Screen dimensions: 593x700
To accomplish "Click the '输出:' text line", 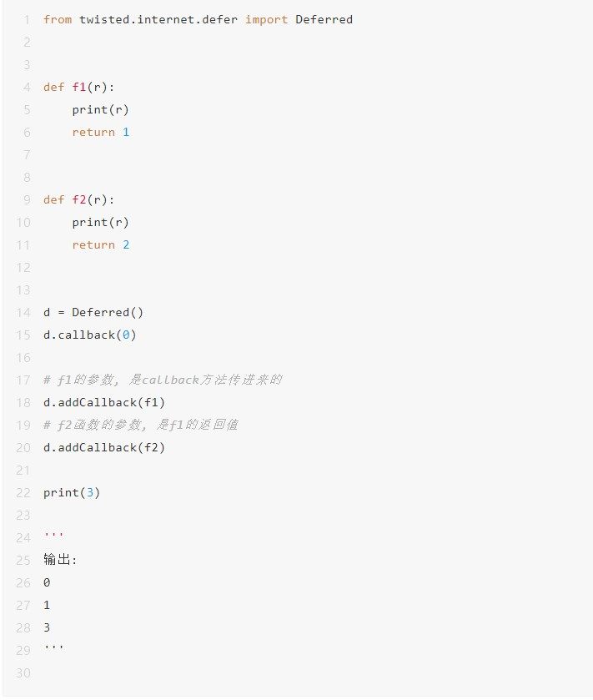I will click(x=60, y=560).
